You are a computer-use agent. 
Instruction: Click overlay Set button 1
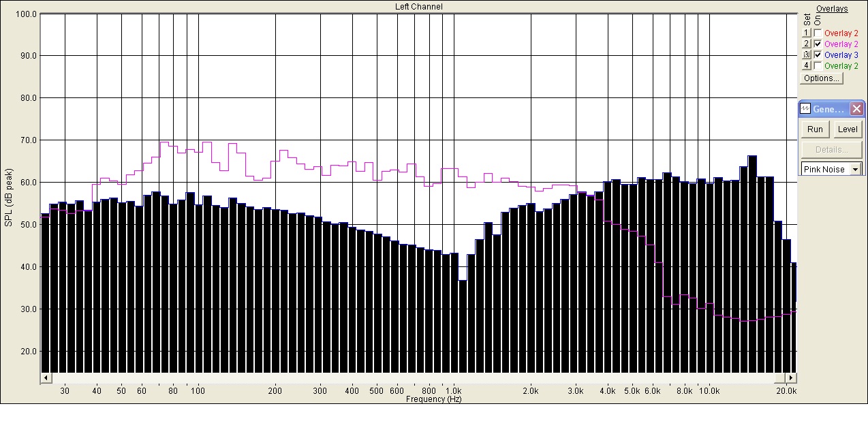click(807, 33)
